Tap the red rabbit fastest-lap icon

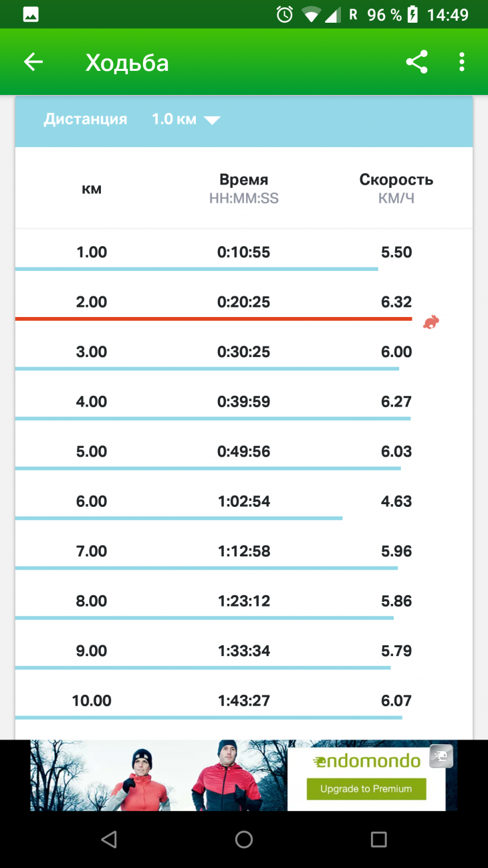431,322
